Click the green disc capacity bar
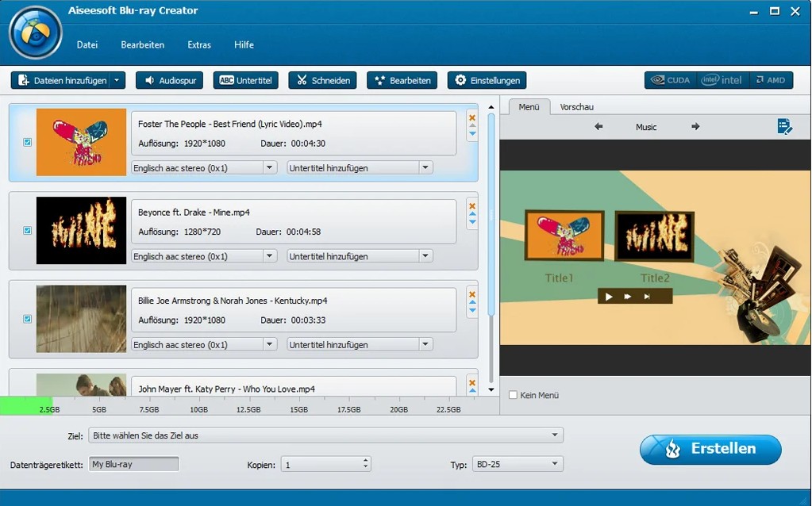The image size is (812, 506). [x=24, y=405]
